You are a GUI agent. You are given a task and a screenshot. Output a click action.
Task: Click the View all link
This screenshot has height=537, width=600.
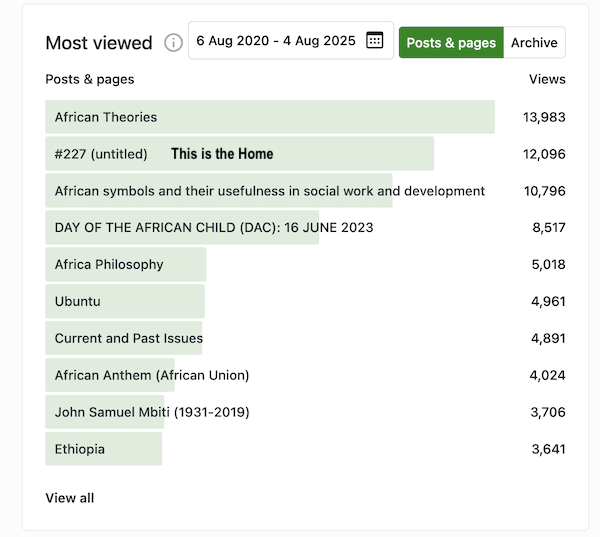point(70,498)
